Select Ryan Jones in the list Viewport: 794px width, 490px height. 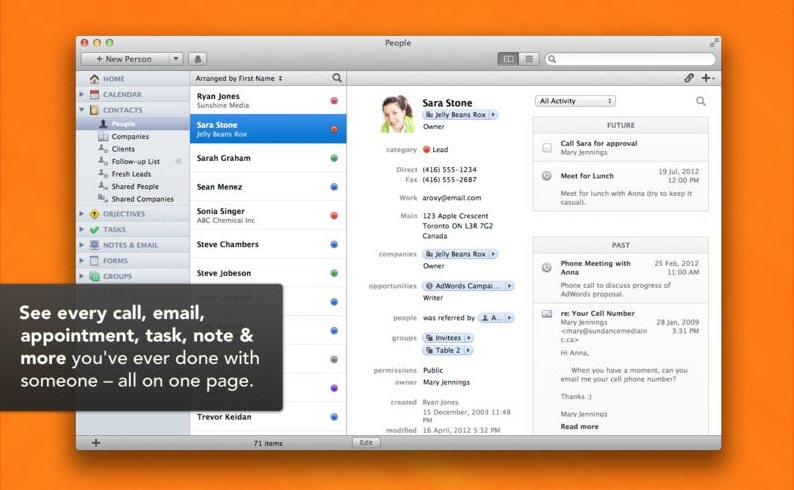click(268, 100)
